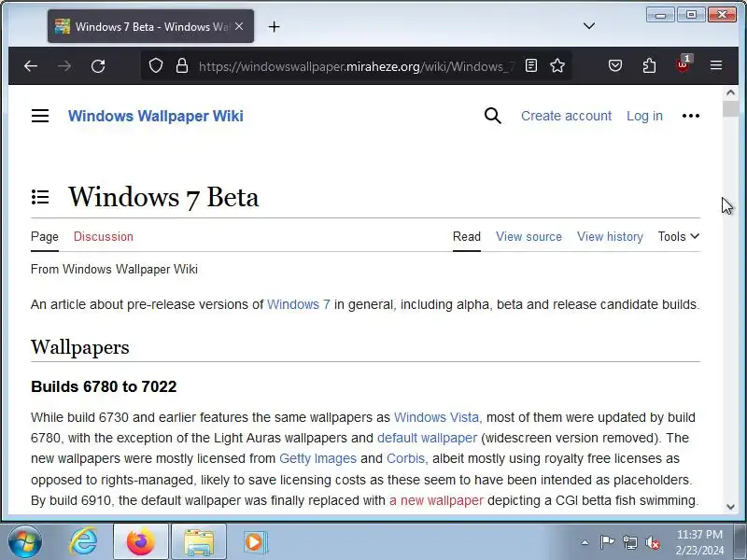Follow the Windows Vista link
Image resolution: width=747 pixels, height=560 pixels.
[436, 417]
